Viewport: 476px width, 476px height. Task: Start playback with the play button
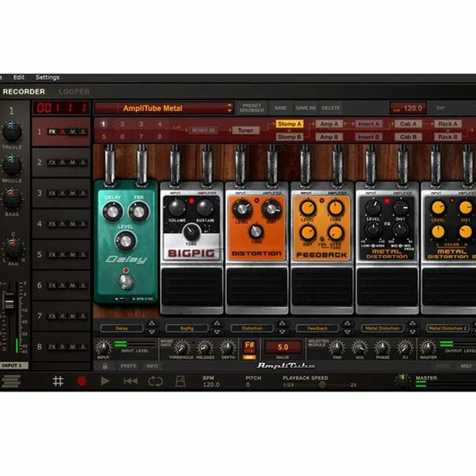tap(105, 381)
